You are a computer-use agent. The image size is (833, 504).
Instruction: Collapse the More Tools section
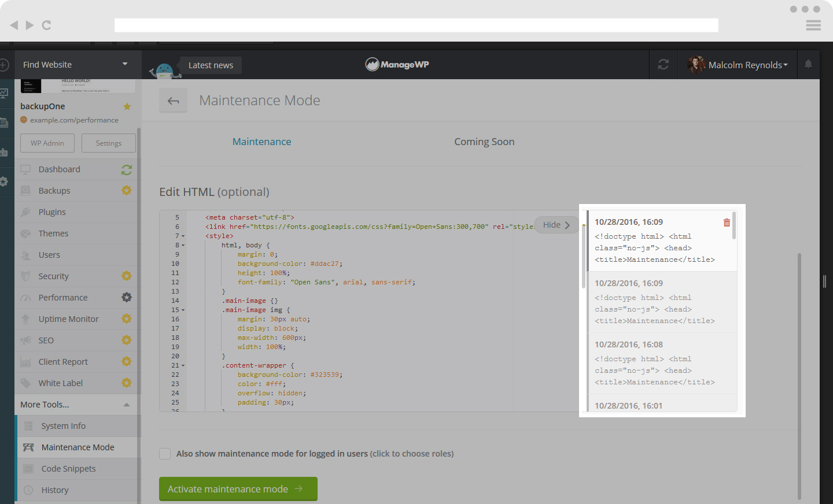126,405
